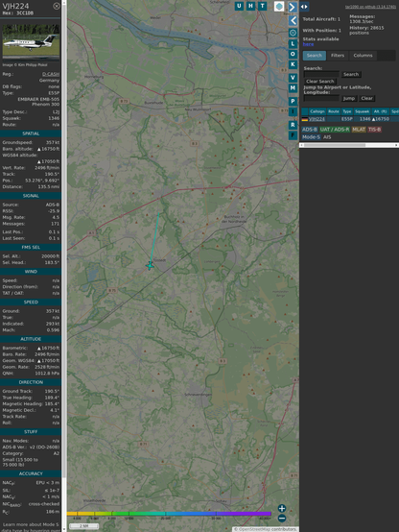The height and width of the screenshot is (532, 399).
Task: Click the H button on map toolbar
Action: click(x=250, y=6)
